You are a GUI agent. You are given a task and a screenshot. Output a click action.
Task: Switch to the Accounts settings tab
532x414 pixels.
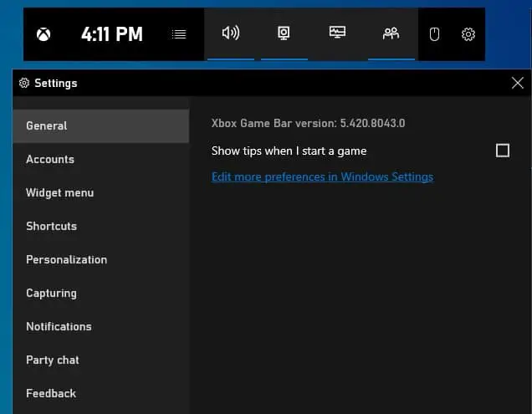(x=100, y=160)
